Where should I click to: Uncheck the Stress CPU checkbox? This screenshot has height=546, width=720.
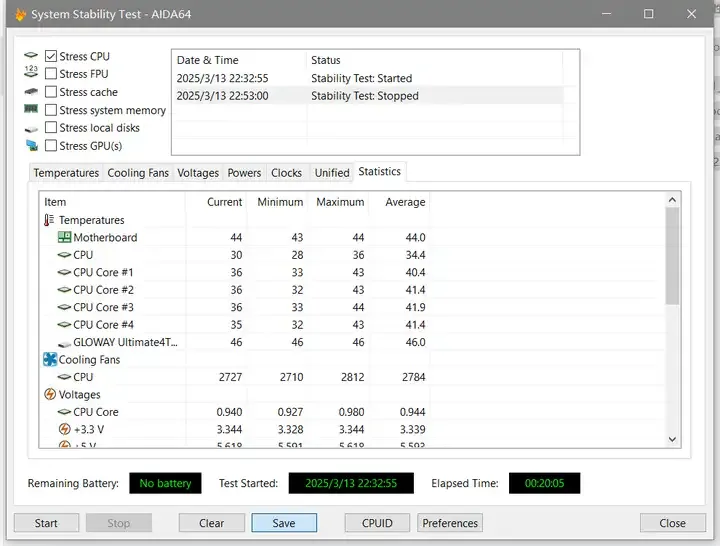(51, 56)
